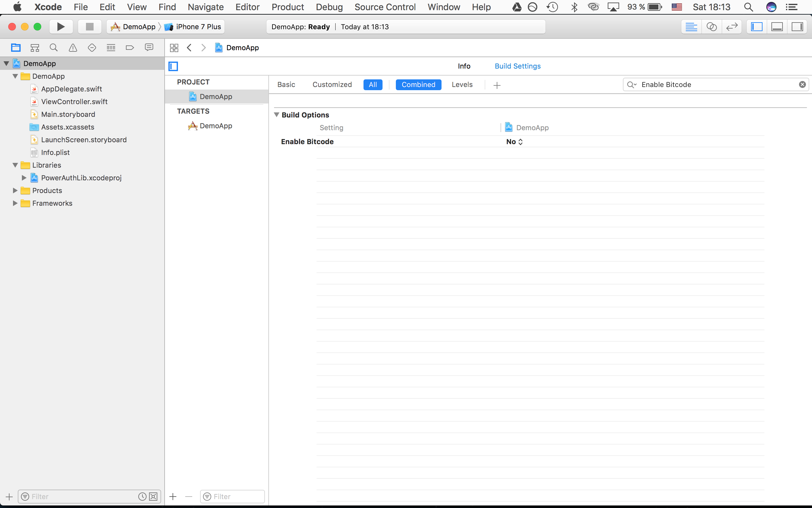Open the Debug navigator icon
812x508 pixels.
pyautogui.click(x=111, y=48)
